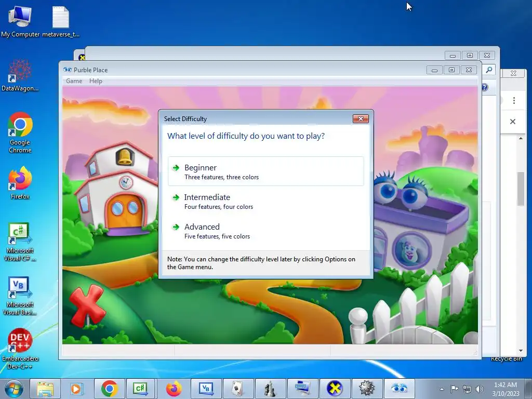Open Visual C# from the taskbar
Image resolution: width=532 pixels, height=399 pixels.
140,389
